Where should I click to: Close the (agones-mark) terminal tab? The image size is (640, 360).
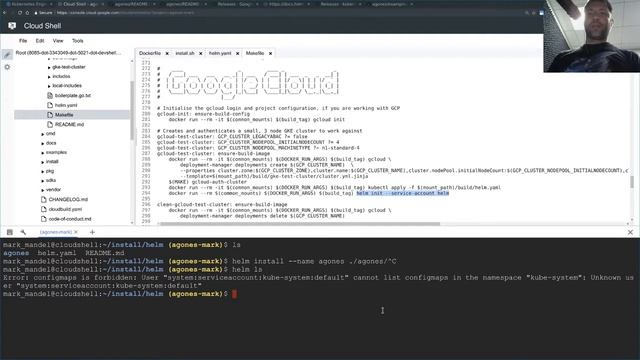pos(76,232)
